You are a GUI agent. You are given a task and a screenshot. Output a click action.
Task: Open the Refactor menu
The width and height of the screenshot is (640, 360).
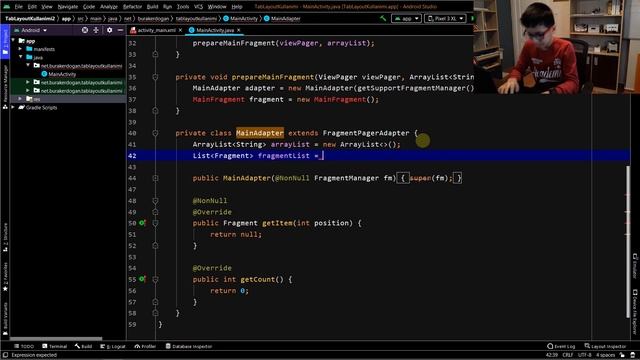click(x=132, y=7)
